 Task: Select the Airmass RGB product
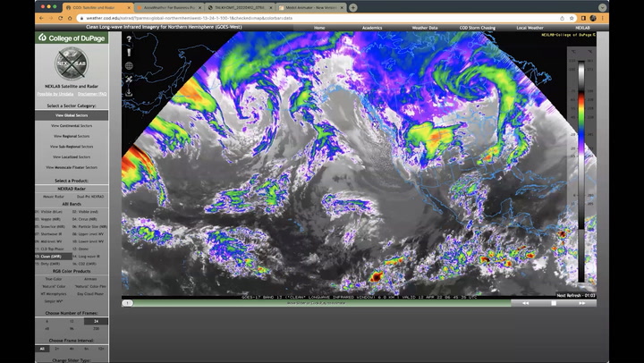90,279
